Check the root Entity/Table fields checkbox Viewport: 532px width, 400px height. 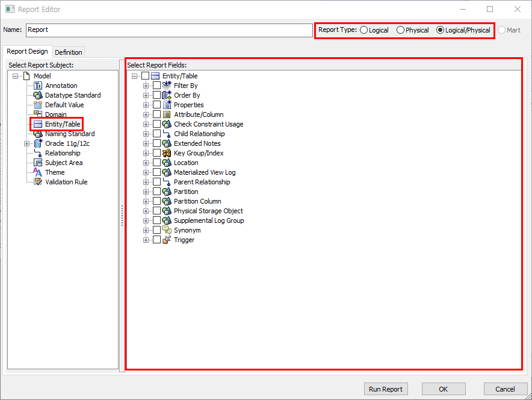click(145, 76)
